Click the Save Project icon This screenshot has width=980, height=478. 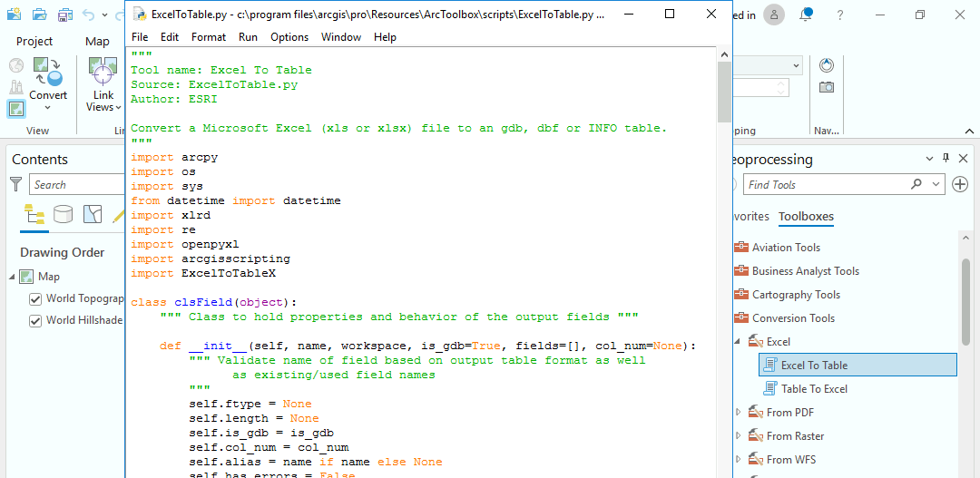[x=65, y=14]
